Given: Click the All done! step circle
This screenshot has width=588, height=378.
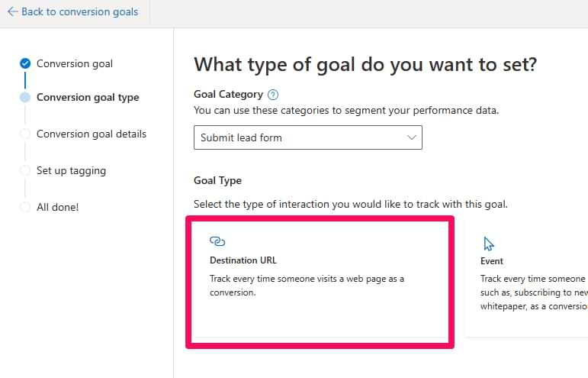Looking at the screenshot, I should click(25, 207).
